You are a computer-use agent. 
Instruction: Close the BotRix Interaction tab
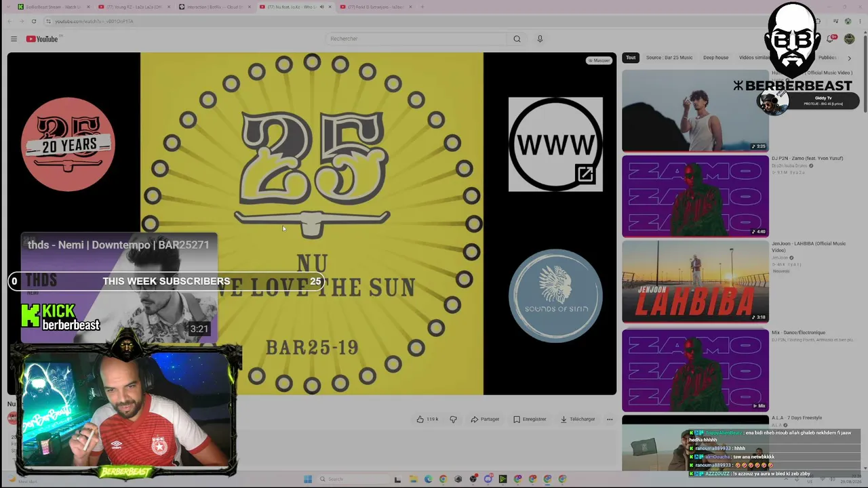248,7
